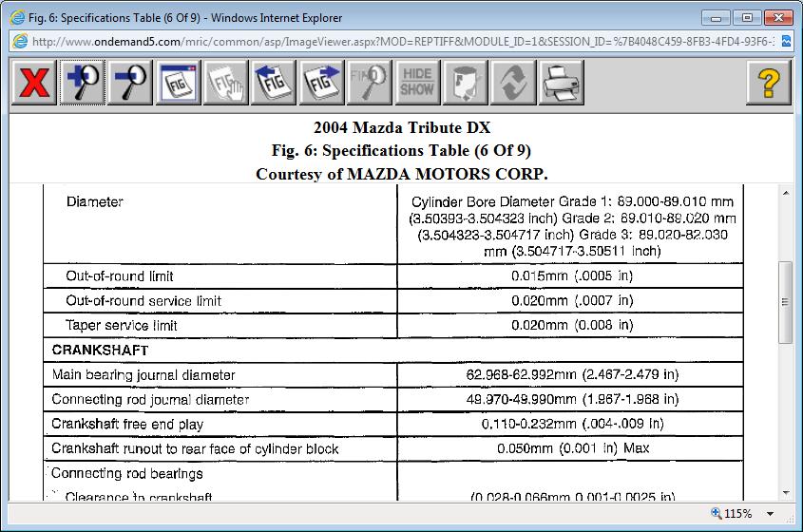Click the value 0.015mm (.0005 in)
The height and width of the screenshot is (532, 803).
pos(572,276)
